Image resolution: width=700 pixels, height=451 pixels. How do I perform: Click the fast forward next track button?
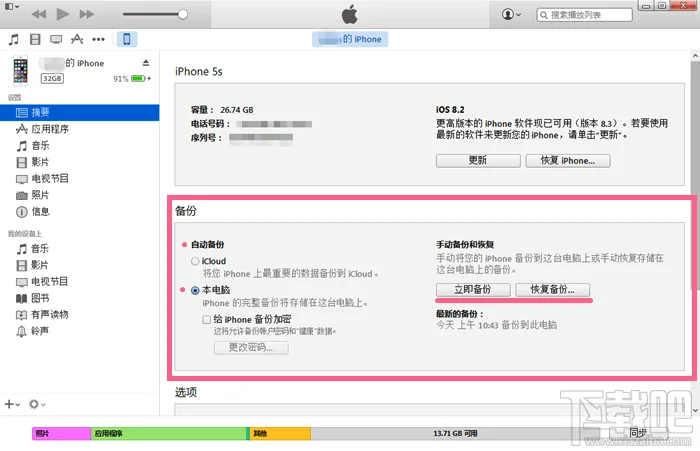point(87,14)
